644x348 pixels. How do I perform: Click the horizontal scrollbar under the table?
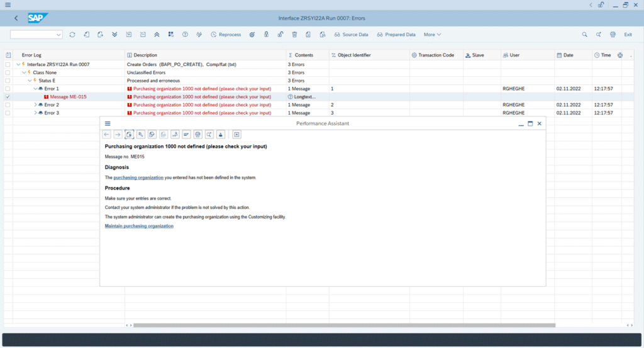[x=344, y=325]
